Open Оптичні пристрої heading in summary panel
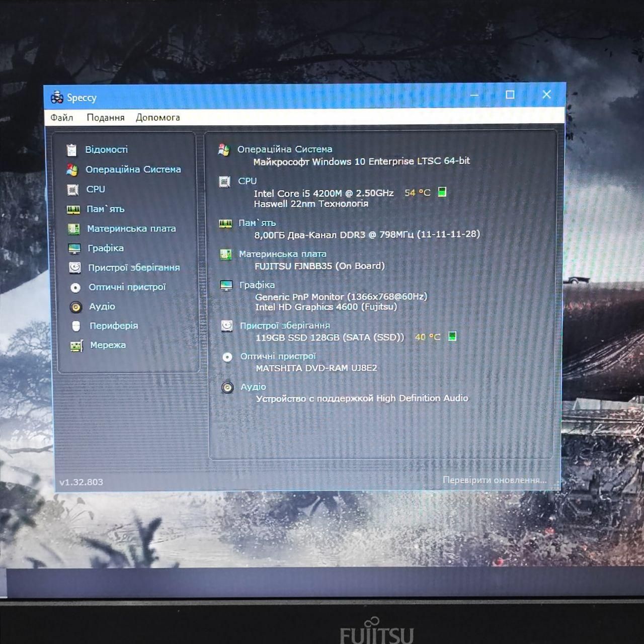644x644 pixels. pyautogui.click(x=278, y=356)
